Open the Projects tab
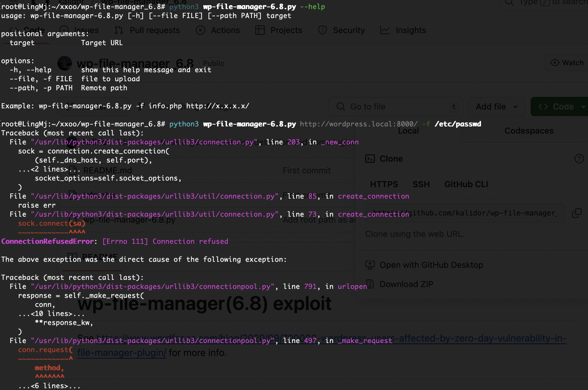588x390 pixels. point(279,30)
